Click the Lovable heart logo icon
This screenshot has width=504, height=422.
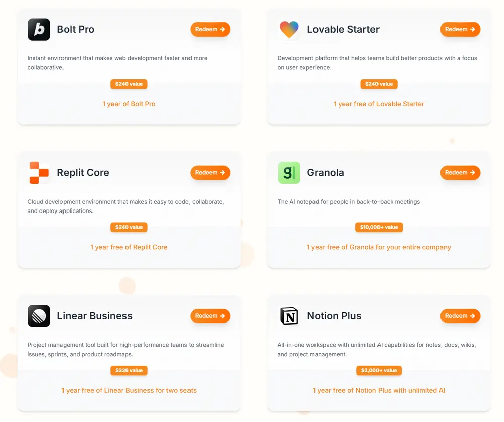[x=289, y=30]
